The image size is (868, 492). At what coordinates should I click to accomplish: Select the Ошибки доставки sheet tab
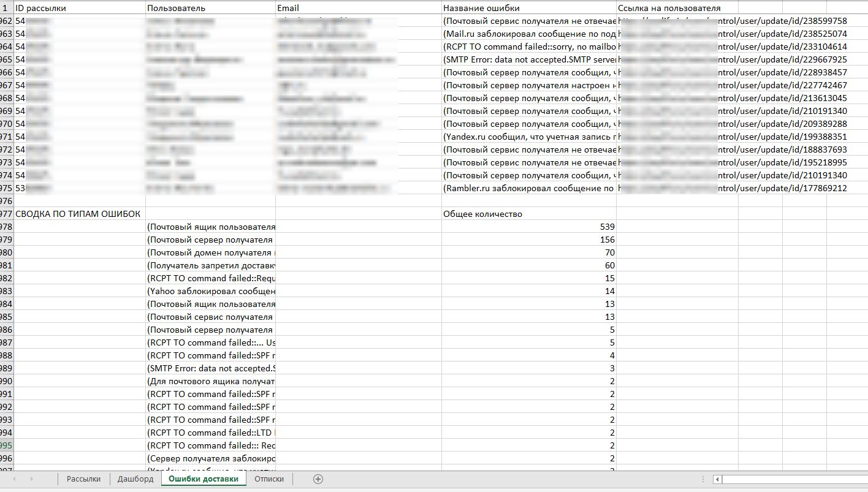point(204,479)
